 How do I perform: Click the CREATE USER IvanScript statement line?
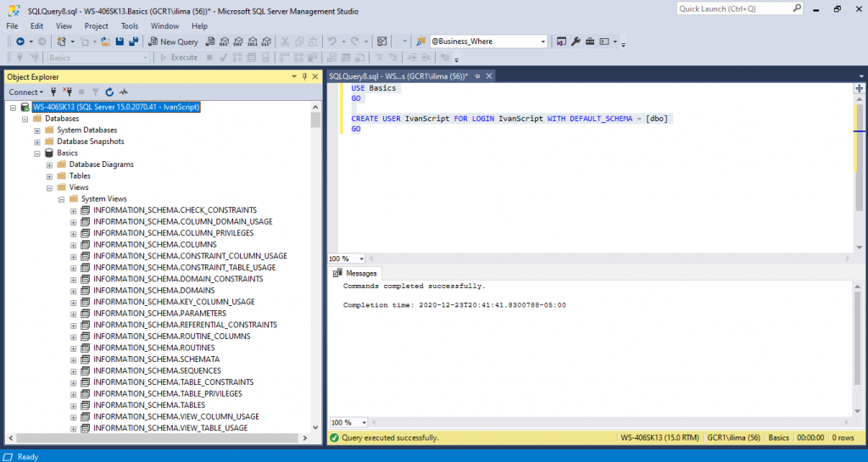click(509, 119)
